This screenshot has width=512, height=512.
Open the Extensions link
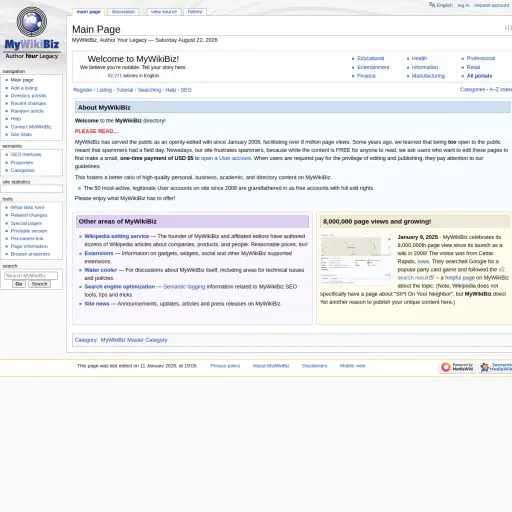pyautogui.click(x=99, y=253)
